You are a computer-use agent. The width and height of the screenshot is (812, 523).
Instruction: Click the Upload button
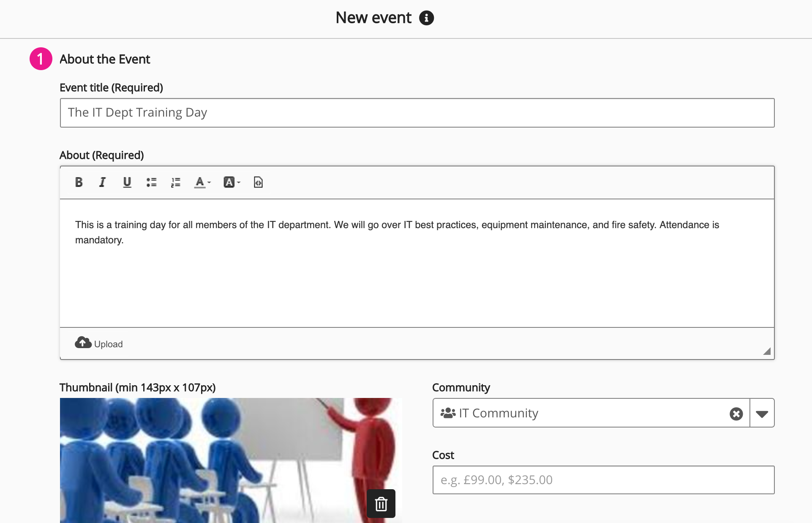pyautogui.click(x=99, y=343)
